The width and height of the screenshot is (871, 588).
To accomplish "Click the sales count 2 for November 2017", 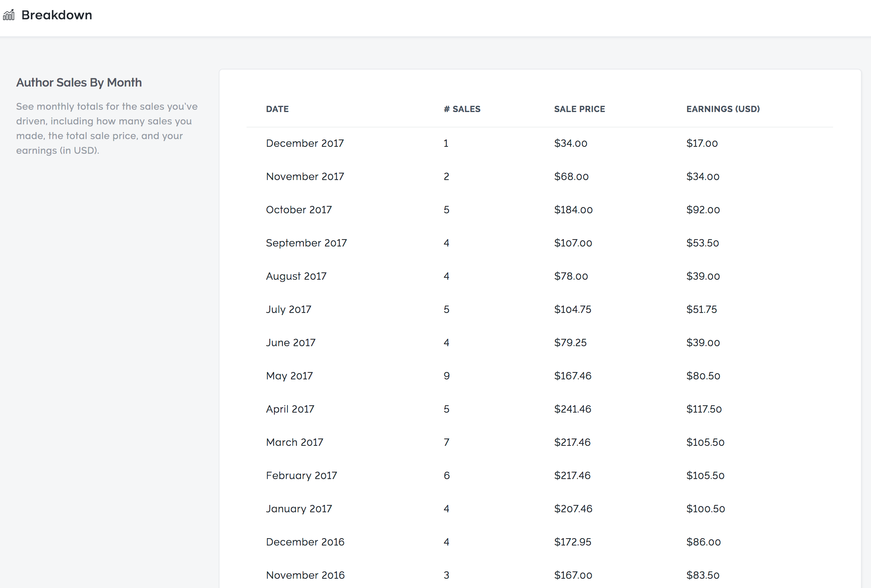I will click(x=446, y=177).
